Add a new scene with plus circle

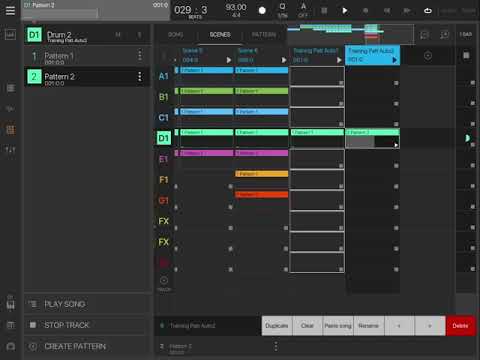click(x=428, y=56)
